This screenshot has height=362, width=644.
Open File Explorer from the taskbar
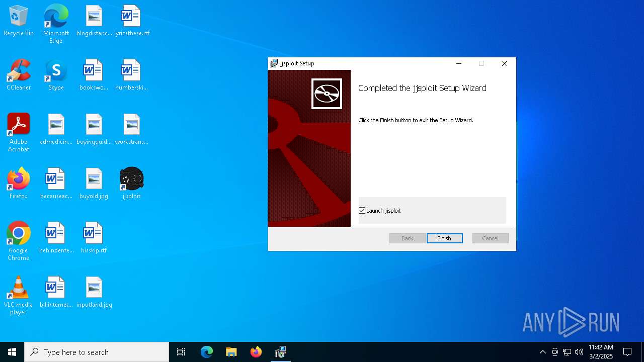pos(231,352)
